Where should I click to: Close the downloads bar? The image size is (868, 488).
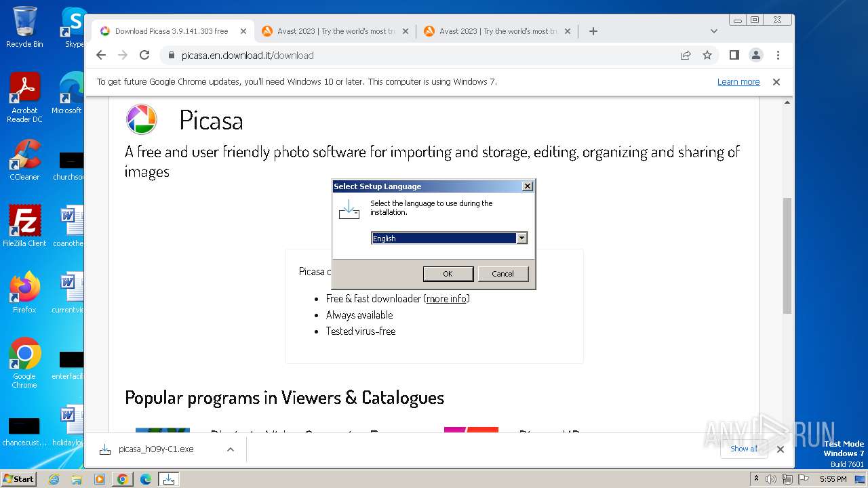coord(780,449)
